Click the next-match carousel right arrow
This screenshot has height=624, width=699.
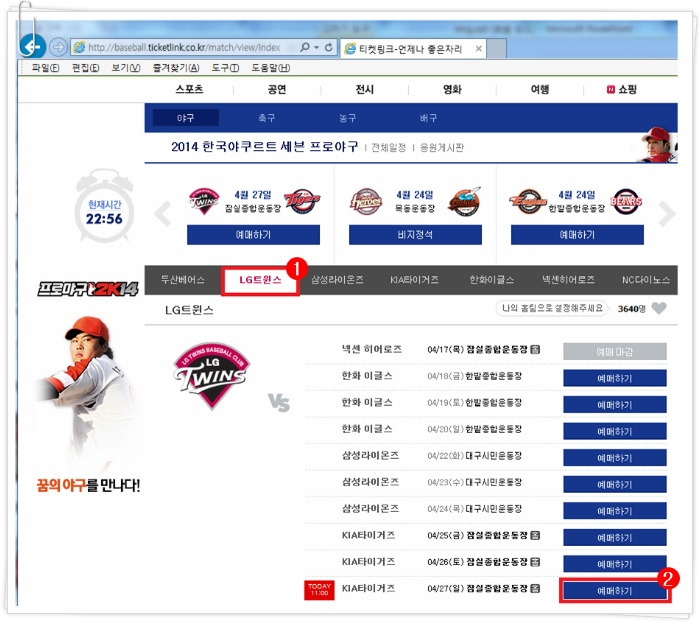point(666,213)
